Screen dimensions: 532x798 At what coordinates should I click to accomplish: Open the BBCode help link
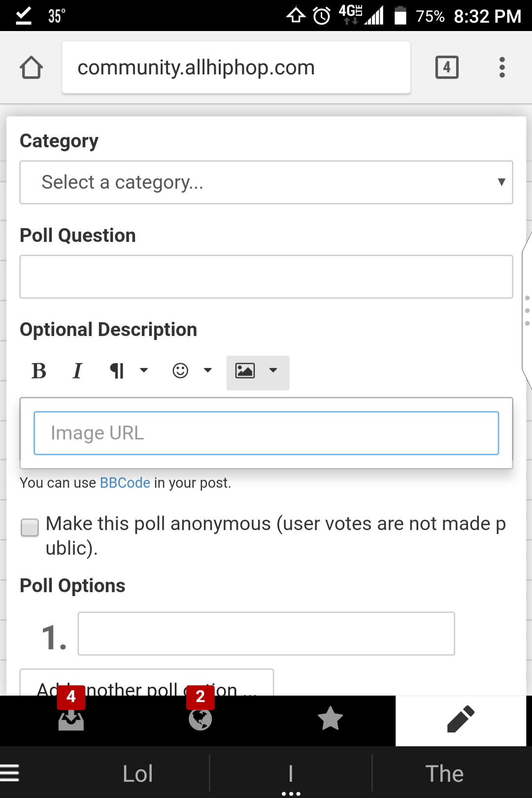pos(125,483)
